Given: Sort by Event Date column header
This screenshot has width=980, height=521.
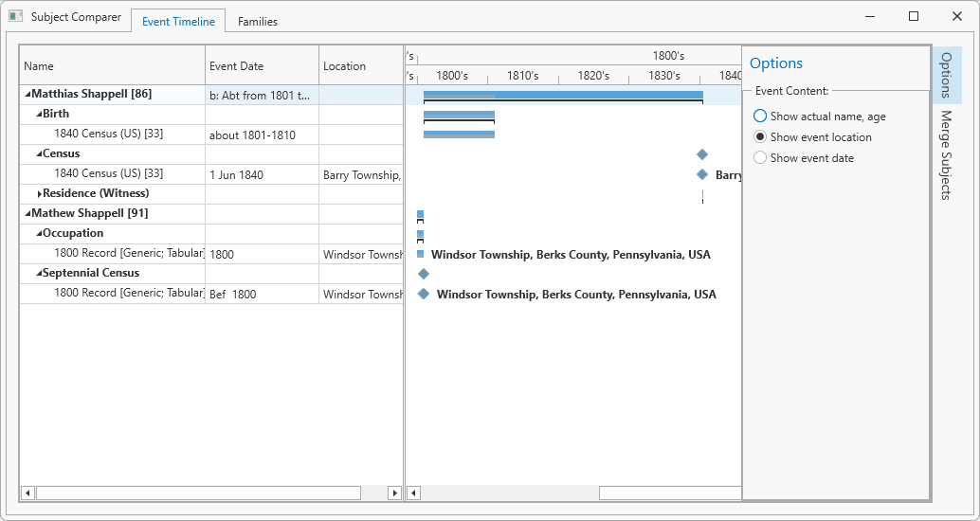Looking at the screenshot, I should [x=262, y=66].
